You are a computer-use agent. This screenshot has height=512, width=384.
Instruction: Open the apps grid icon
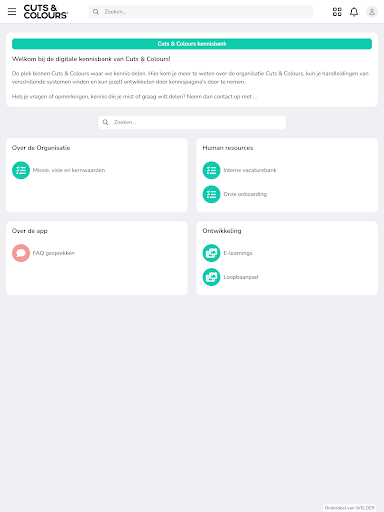(x=337, y=12)
